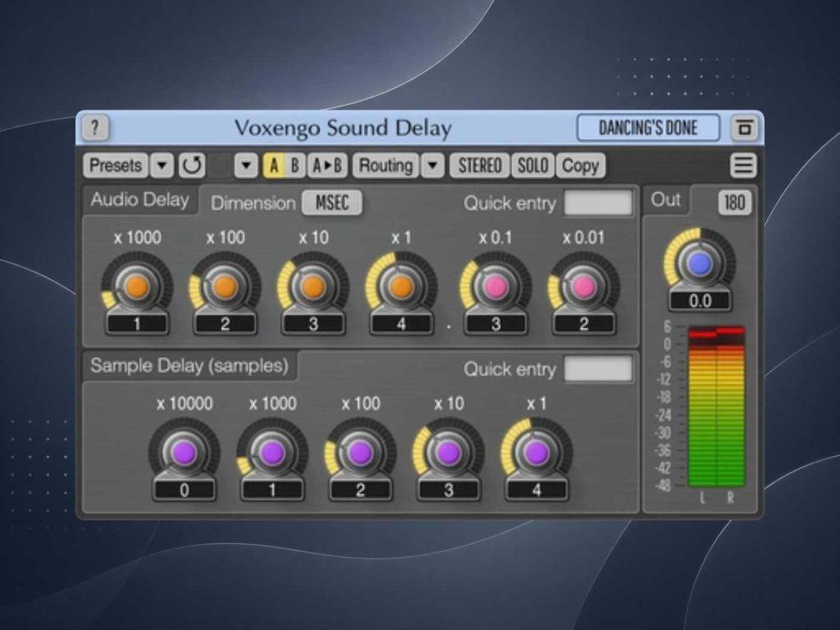Click the Sample Delay quick entry field

598,369
